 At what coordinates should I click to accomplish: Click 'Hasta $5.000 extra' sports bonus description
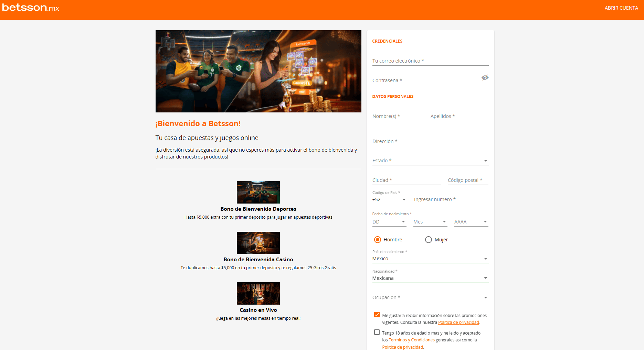tap(258, 217)
